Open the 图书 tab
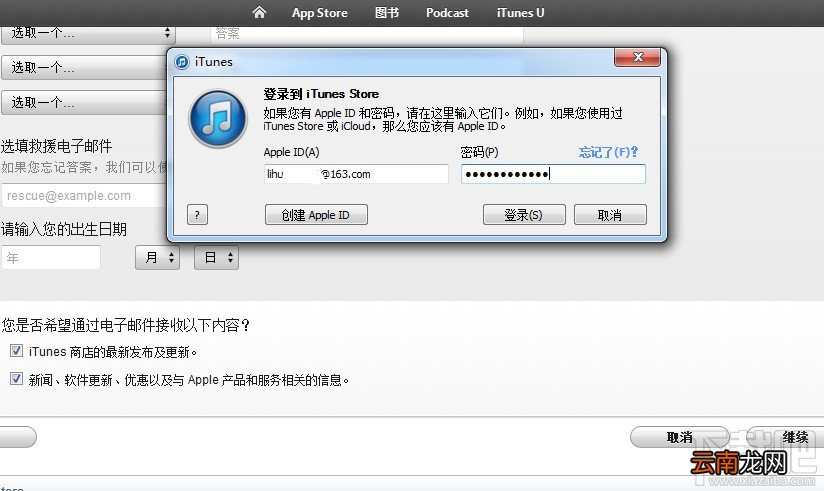 [x=386, y=13]
